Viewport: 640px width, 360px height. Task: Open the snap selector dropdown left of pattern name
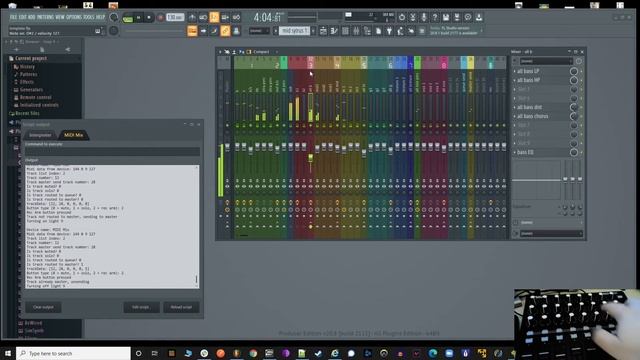pyautogui.click(x=259, y=31)
